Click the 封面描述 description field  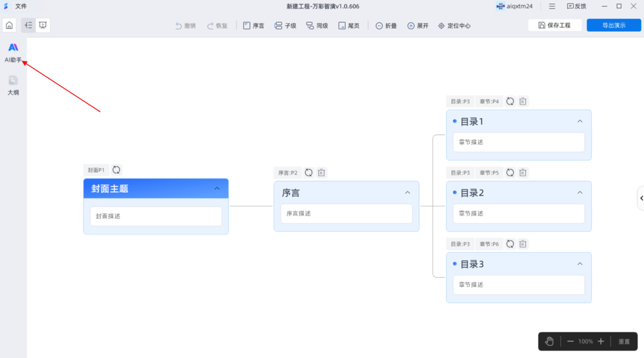156,216
